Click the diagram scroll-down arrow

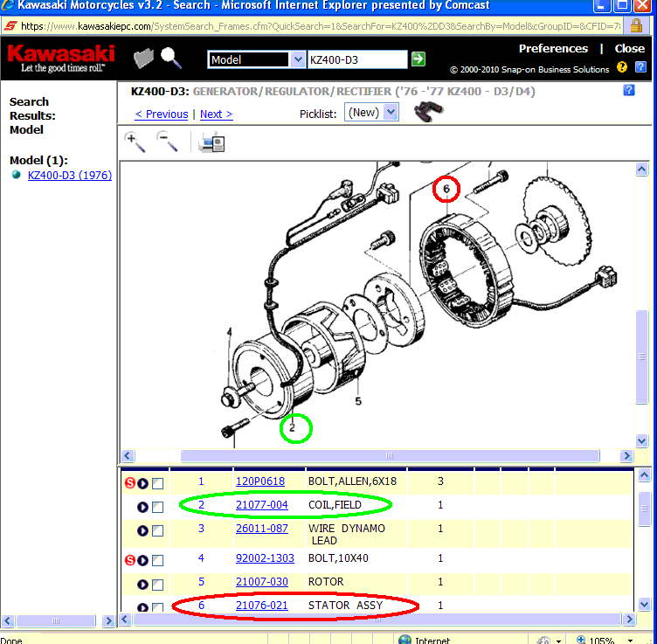coord(641,440)
